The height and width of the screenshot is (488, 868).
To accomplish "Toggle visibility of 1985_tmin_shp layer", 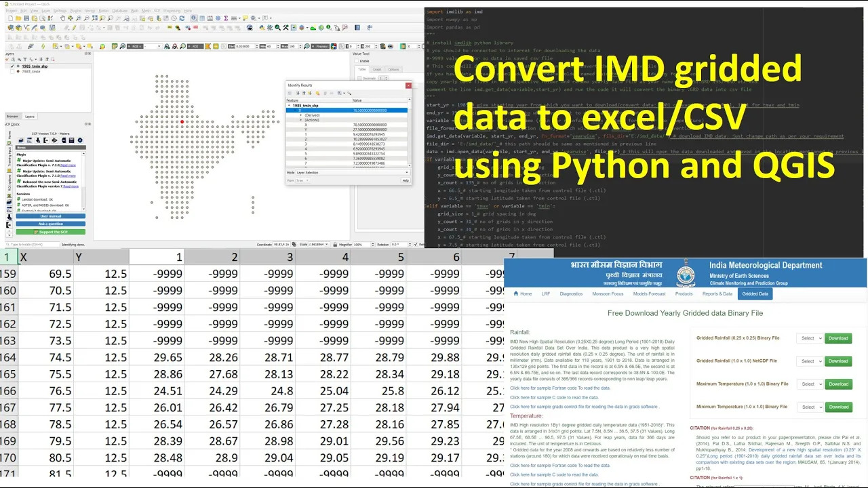I will (x=12, y=66).
